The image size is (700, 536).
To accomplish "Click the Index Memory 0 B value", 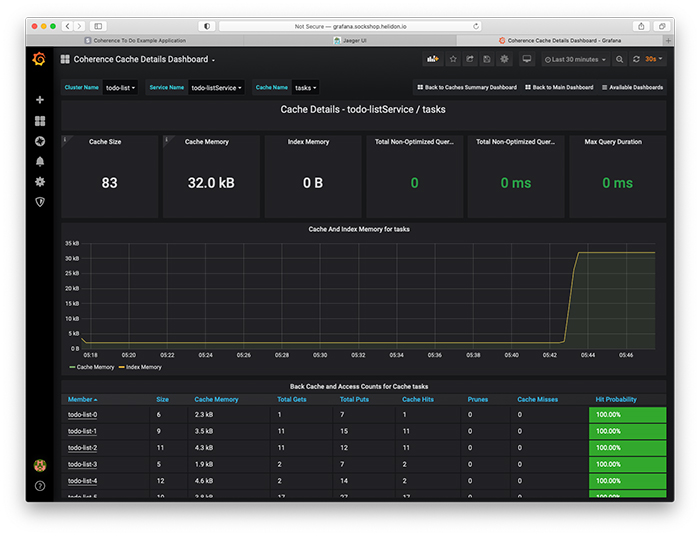I will tap(313, 183).
